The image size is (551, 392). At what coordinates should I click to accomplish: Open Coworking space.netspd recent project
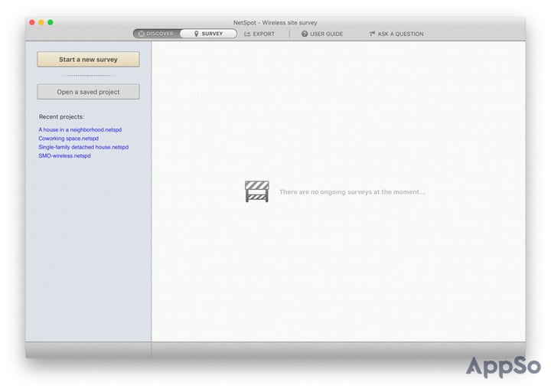point(69,139)
